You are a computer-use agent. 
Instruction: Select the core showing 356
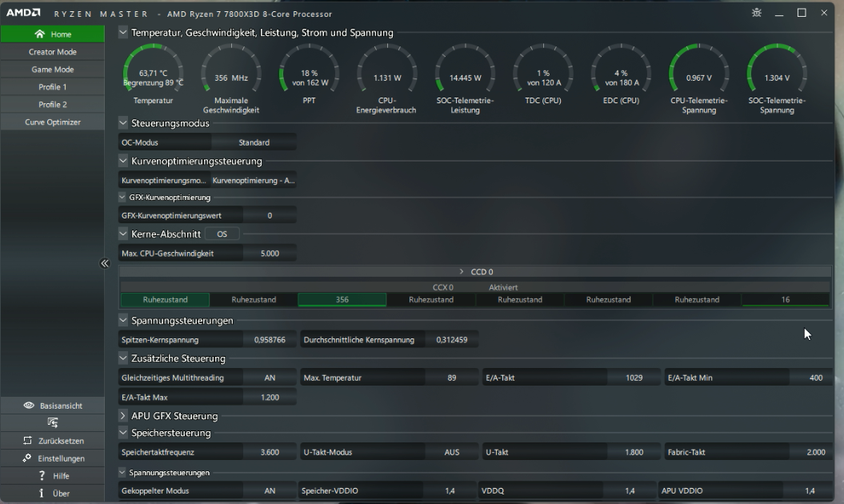point(342,299)
